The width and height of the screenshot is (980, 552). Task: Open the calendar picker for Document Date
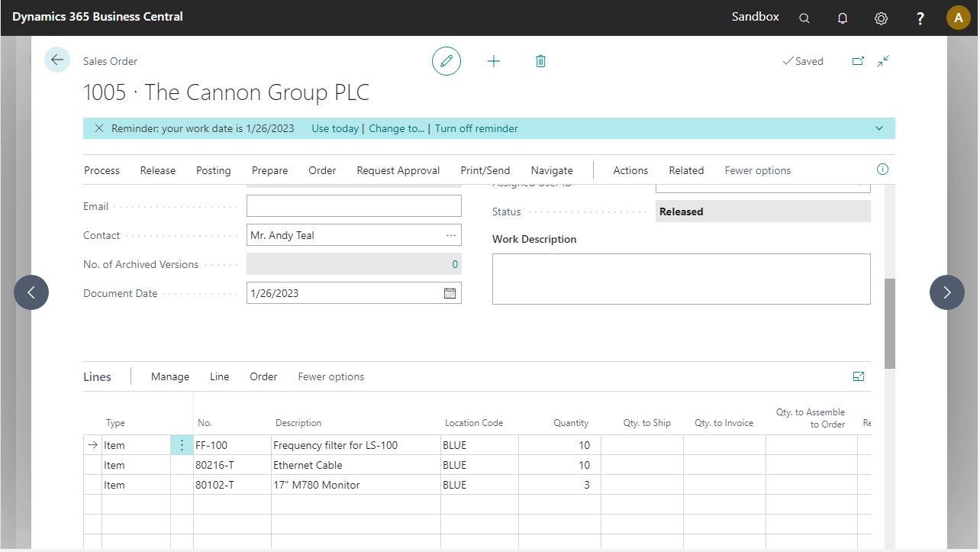pos(450,293)
